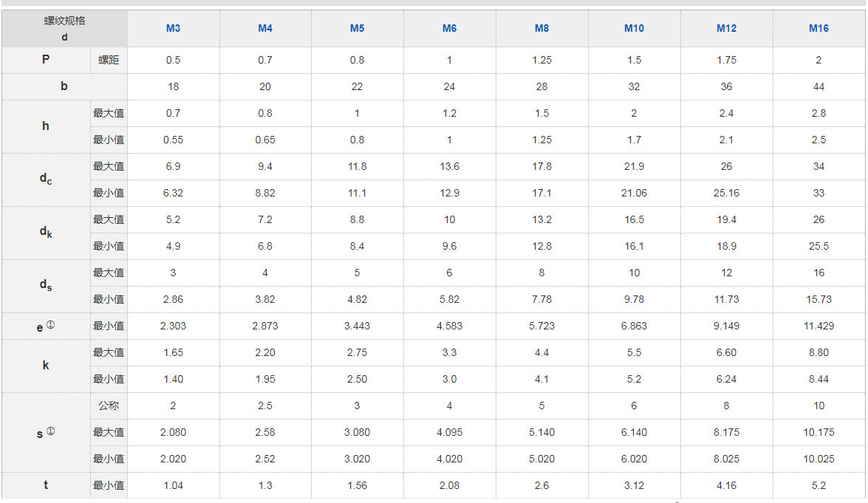Select the b row header cell
This screenshot has width=868, height=503.
point(64,86)
